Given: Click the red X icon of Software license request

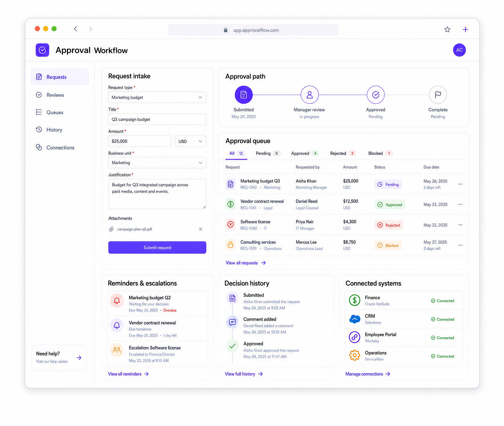Looking at the screenshot, I should 230,225.
